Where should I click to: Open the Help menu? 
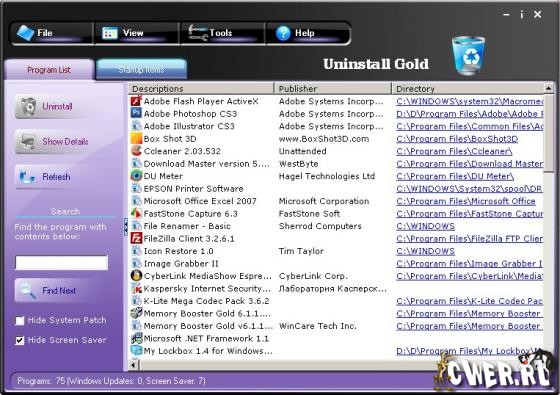click(x=308, y=34)
